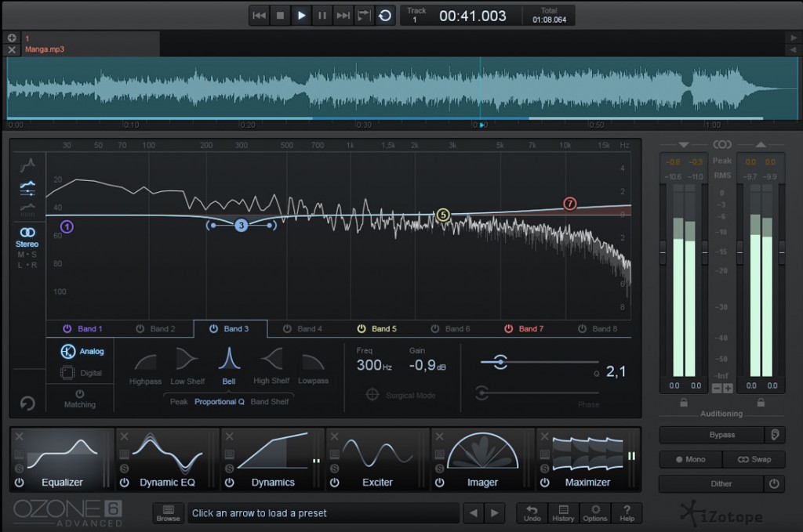Select EQ node 3 on the curve
This screenshot has width=803, height=532.
point(242,225)
